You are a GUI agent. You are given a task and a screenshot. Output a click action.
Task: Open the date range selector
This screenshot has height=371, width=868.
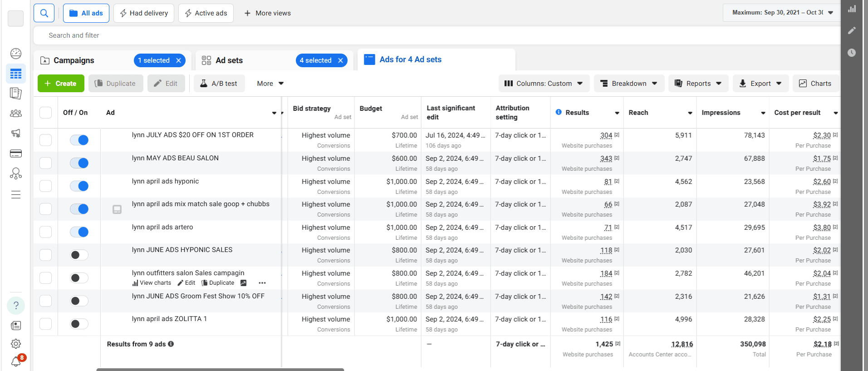click(x=782, y=13)
